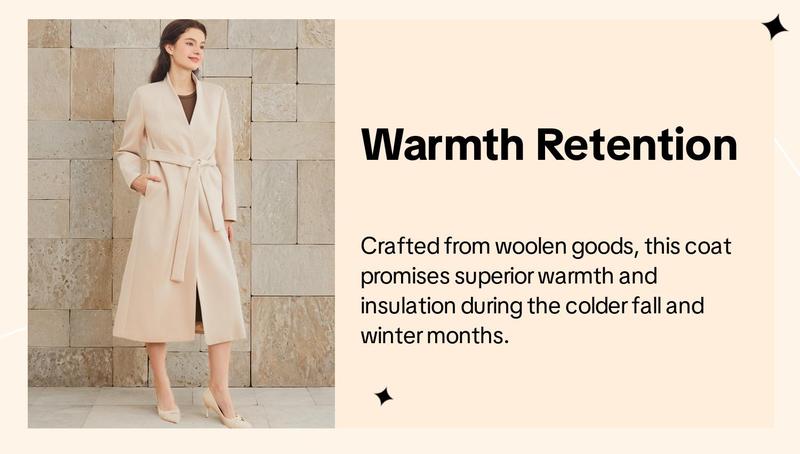The width and height of the screenshot is (800, 454).
Task: Select the paragraph starting "Crafted from woolen goods"
Action: pos(545,291)
